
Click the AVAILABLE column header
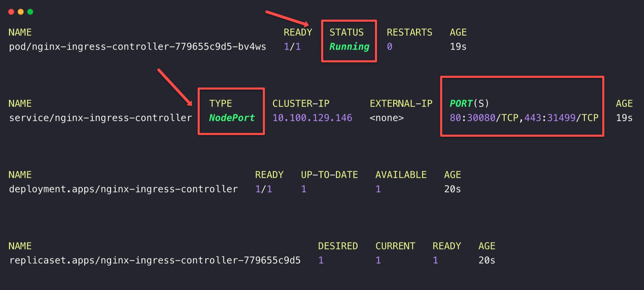pyautogui.click(x=401, y=175)
